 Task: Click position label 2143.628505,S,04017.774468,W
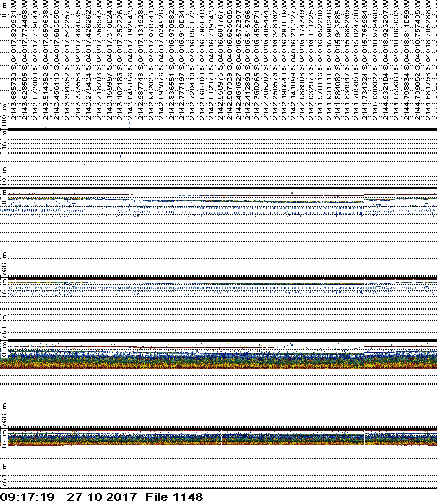[25, 60]
